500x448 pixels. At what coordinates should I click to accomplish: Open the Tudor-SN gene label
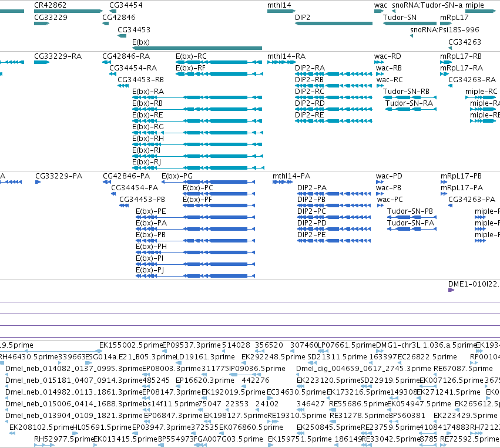[x=400, y=18]
